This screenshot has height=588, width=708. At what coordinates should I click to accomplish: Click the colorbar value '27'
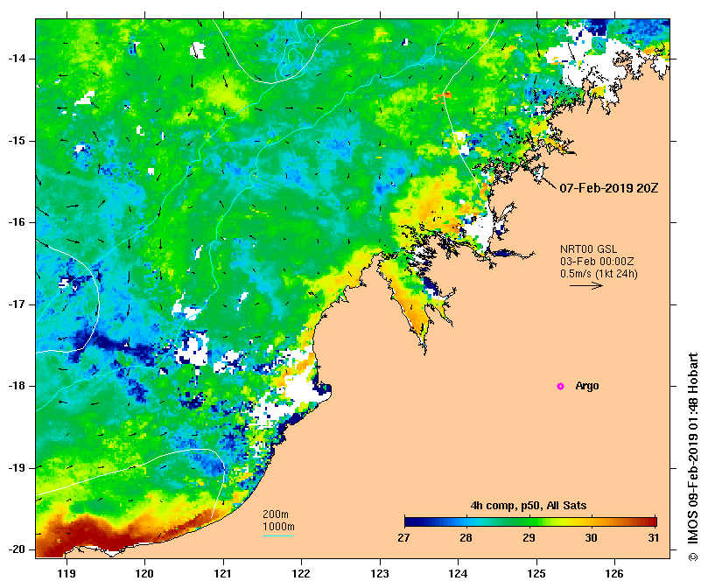(x=403, y=538)
